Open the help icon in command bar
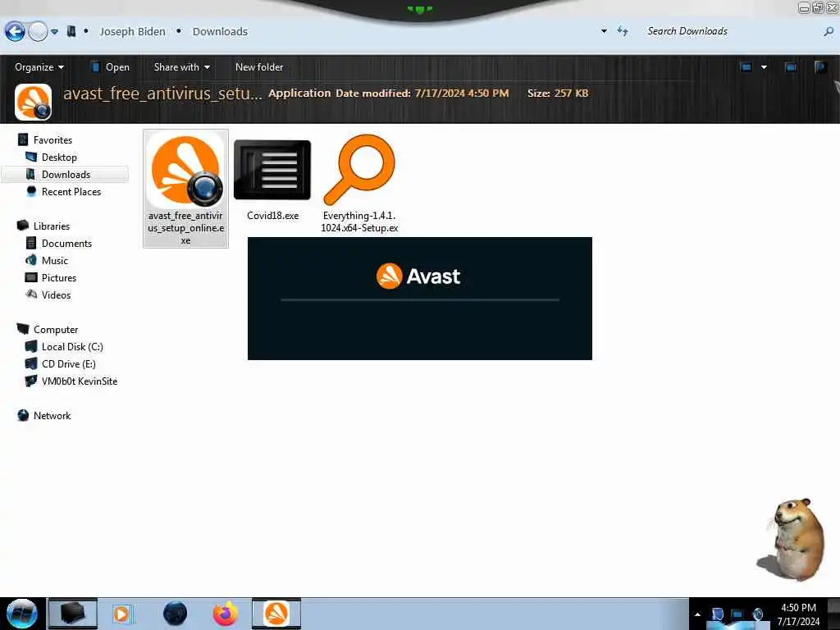The image size is (840, 630). [x=820, y=67]
